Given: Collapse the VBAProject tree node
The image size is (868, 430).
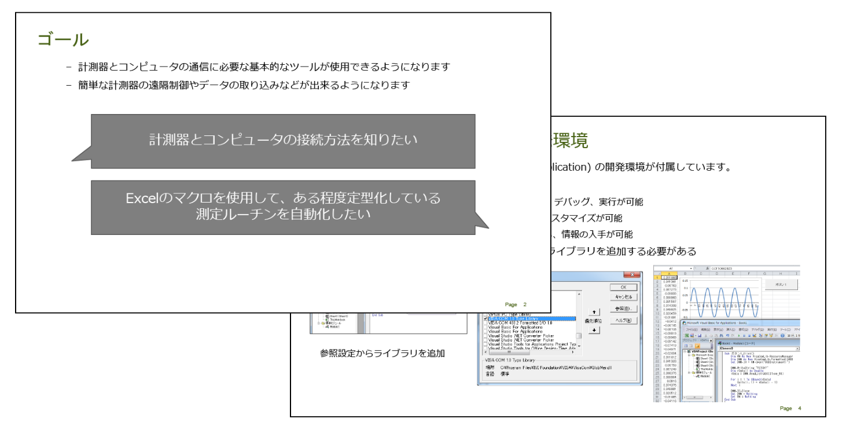Looking at the screenshot, I should (685, 352).
